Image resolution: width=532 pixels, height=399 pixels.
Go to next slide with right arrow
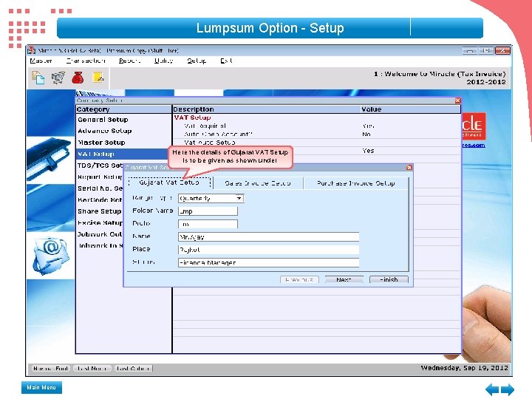508,389
